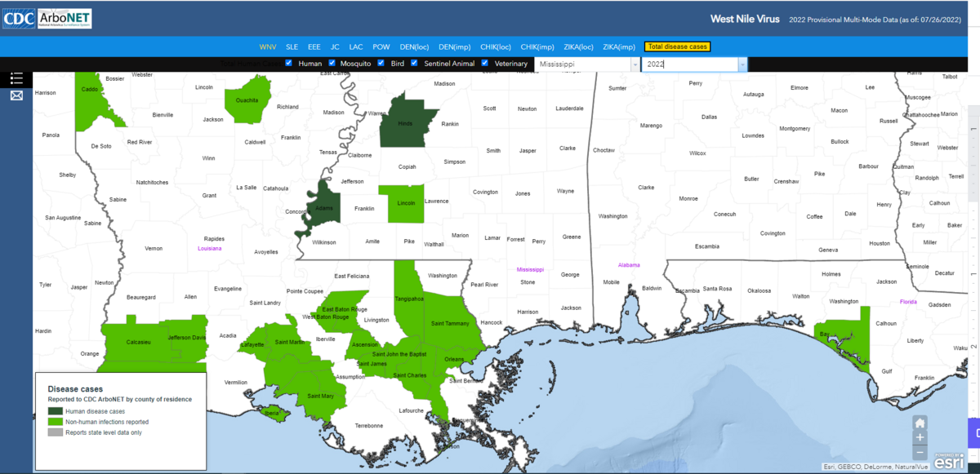
Task: Click Lincoln county in Mississippi
Action: point(407,204)
